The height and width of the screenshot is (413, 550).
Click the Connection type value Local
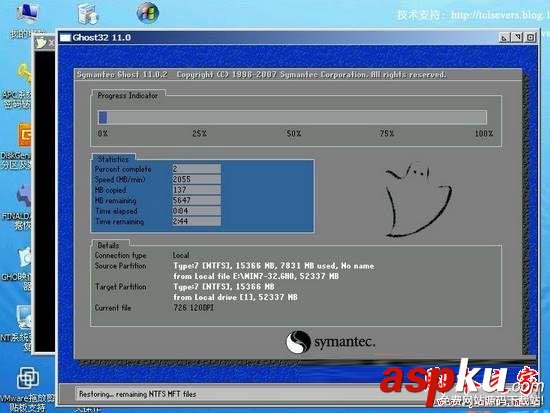pyautogui.click(x=181, y=255)
